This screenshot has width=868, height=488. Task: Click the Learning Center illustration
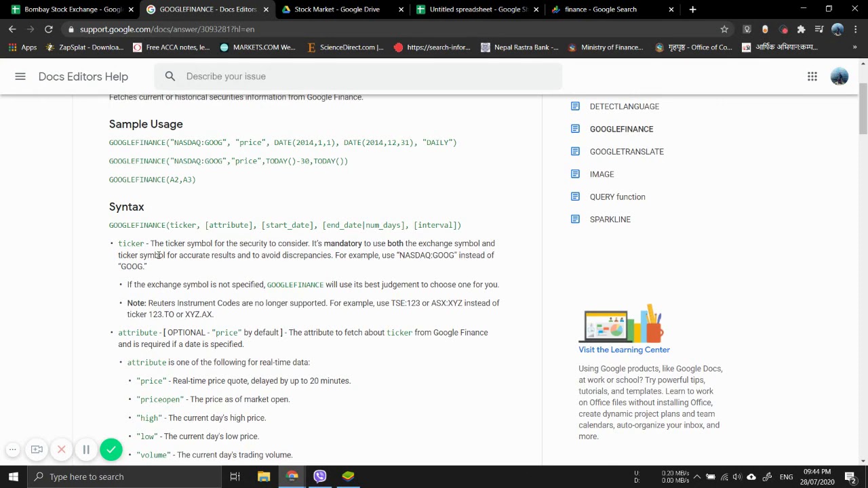pyautogui.click(x=621, y=323)
